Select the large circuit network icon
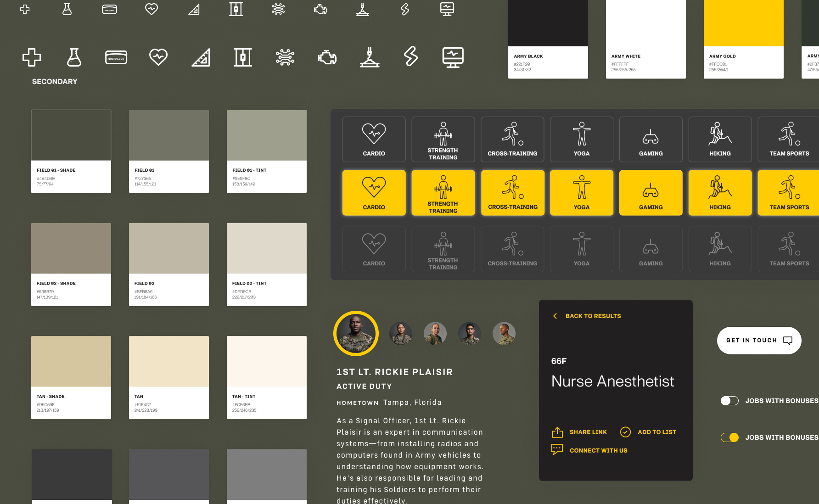The image size is (819, 504). pos(285,57)
